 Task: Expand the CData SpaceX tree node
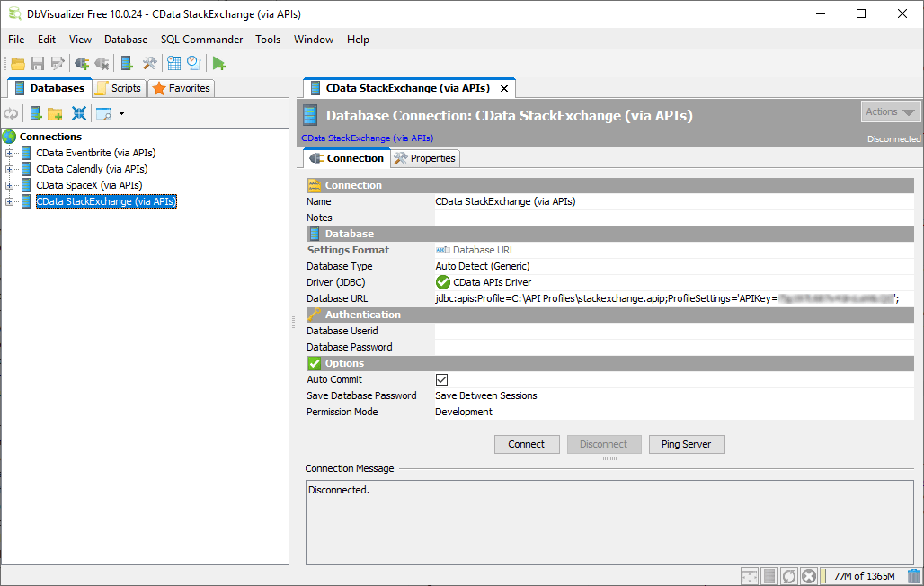coord(10,185)
